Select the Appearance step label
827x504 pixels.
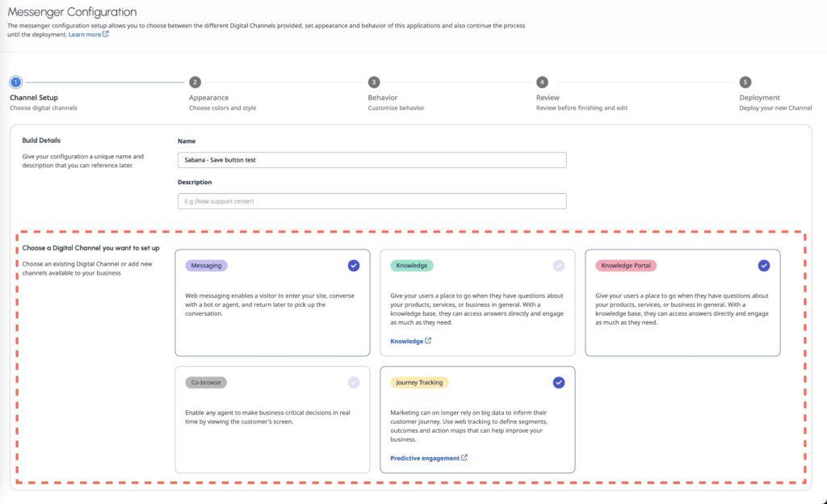pyautogui.click(x=209, y=97)
